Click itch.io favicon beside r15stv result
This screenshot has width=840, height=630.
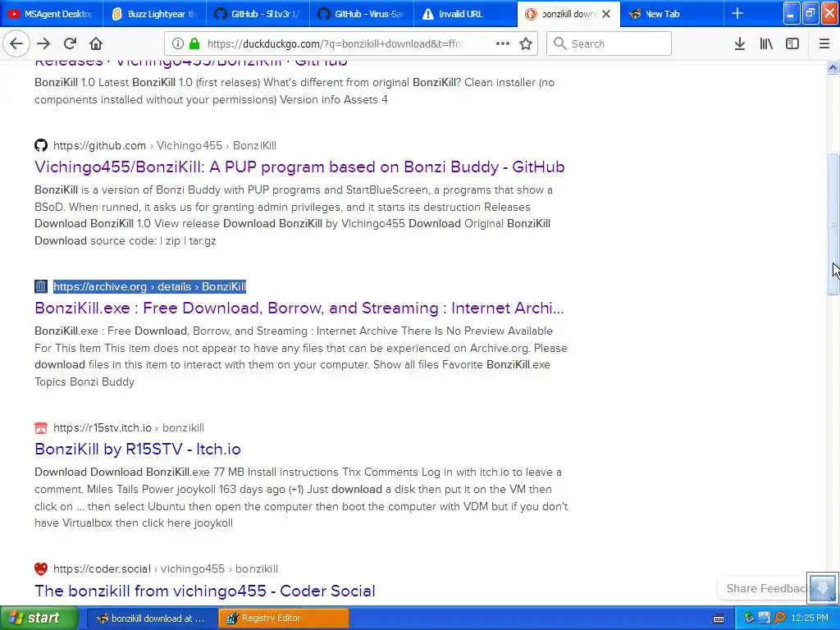click(x=41, y=427)
